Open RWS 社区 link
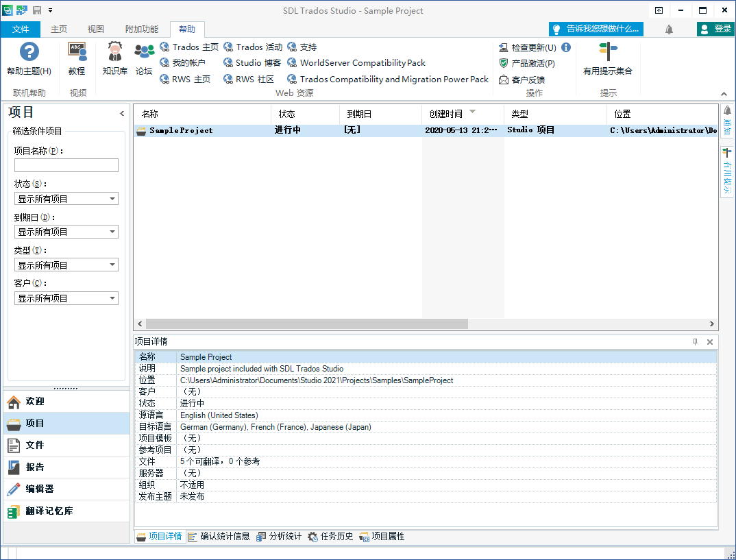736x560 pixels. [x=249, y=79]
